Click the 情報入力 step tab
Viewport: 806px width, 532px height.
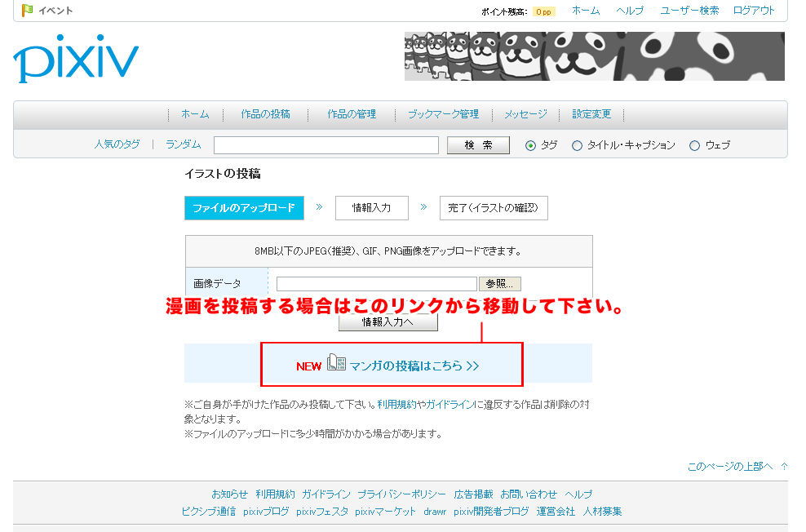tap(372, 208)
